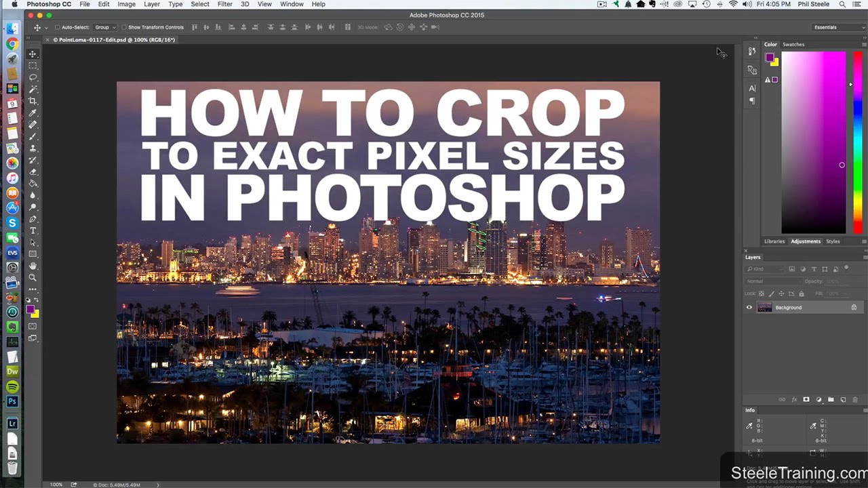The width and height of the screenshot is (868, 488).
Task: Select the Hand tool
Action: pos(33,266)
